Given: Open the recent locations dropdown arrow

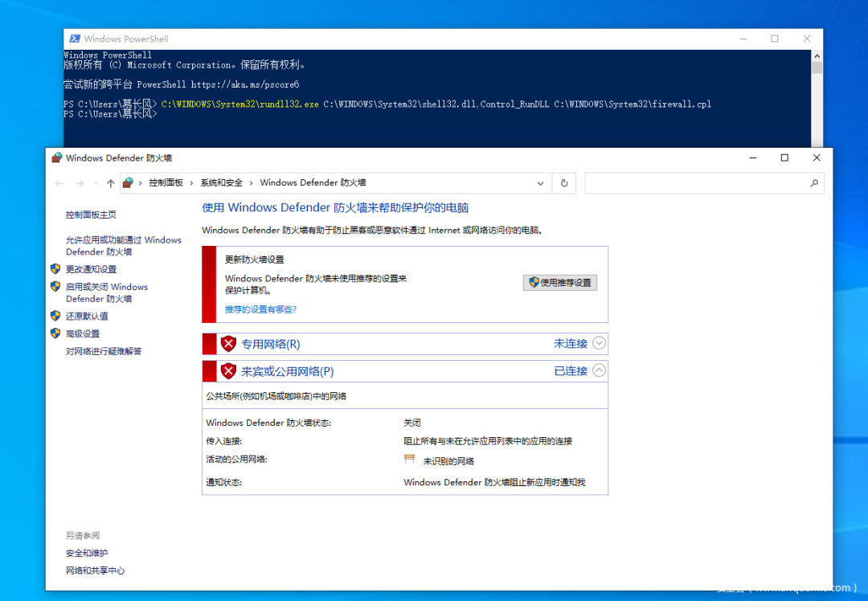Looking at the screenshot, I should point(96,183).
